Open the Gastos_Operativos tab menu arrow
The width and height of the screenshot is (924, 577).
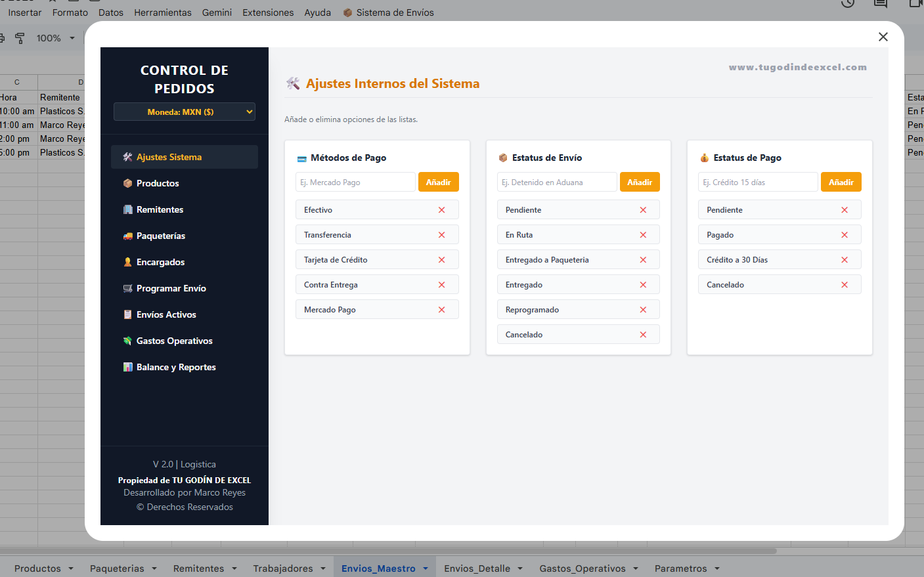(636, 568)
